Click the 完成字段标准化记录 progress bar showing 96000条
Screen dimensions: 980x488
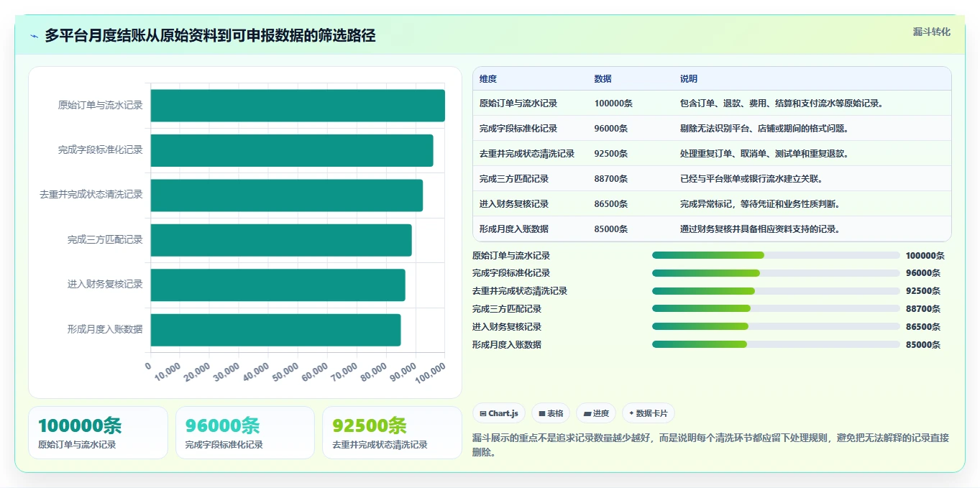776,273
